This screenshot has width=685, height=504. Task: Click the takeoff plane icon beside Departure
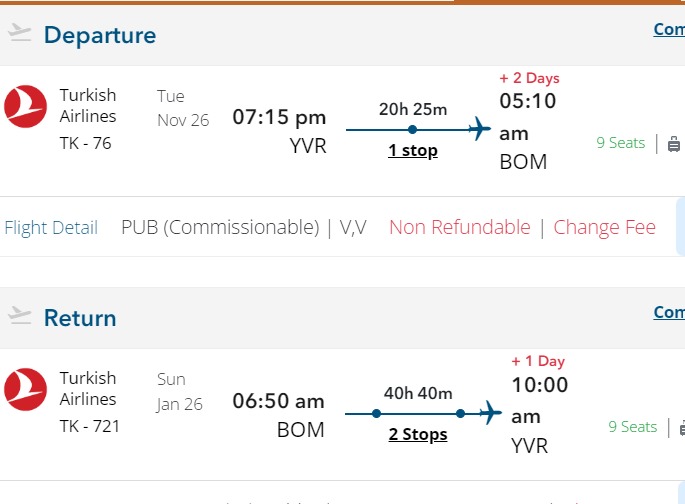[20, 33]
